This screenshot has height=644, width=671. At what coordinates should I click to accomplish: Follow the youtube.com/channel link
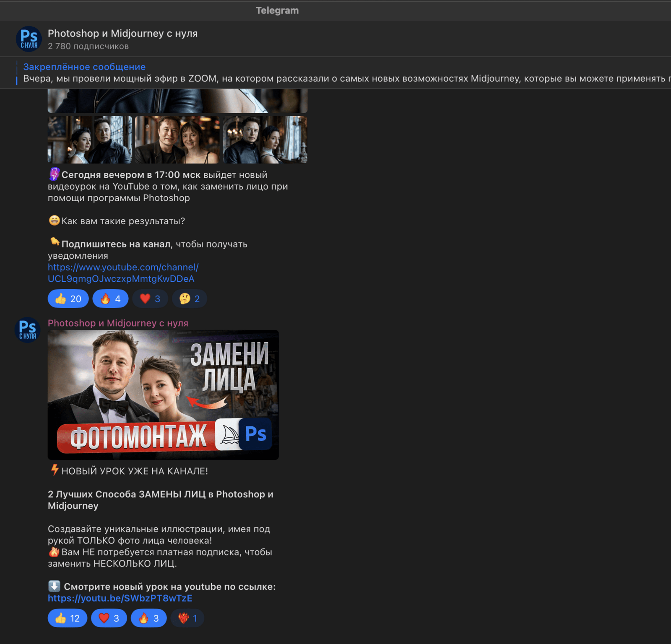click(x=123, y=273)
